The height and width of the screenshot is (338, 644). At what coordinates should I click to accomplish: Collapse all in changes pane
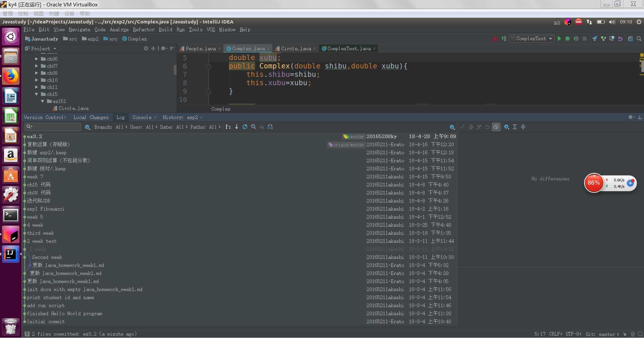click(x=523, y=127)
